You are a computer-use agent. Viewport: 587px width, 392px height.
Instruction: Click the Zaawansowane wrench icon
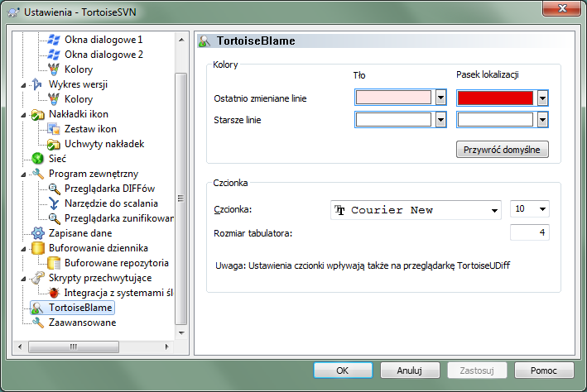(37, 323)
